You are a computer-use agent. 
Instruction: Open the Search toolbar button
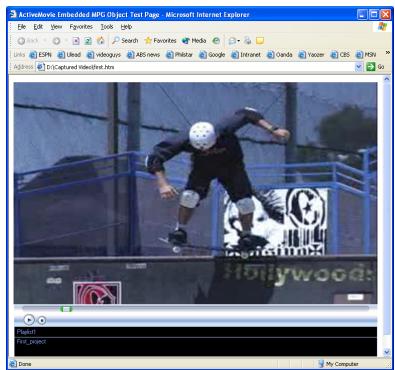coord(125,41)
